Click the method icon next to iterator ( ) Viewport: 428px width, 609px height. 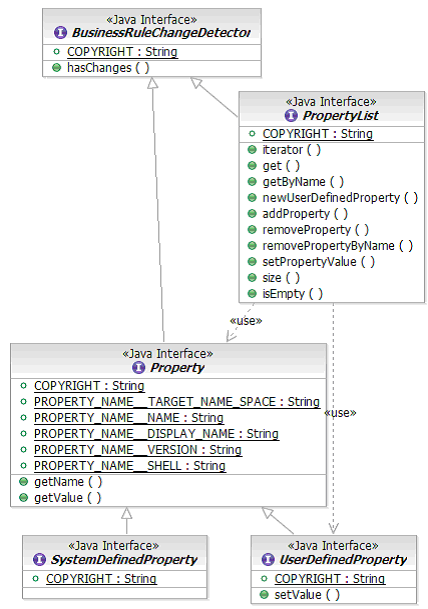coord(252,150)
